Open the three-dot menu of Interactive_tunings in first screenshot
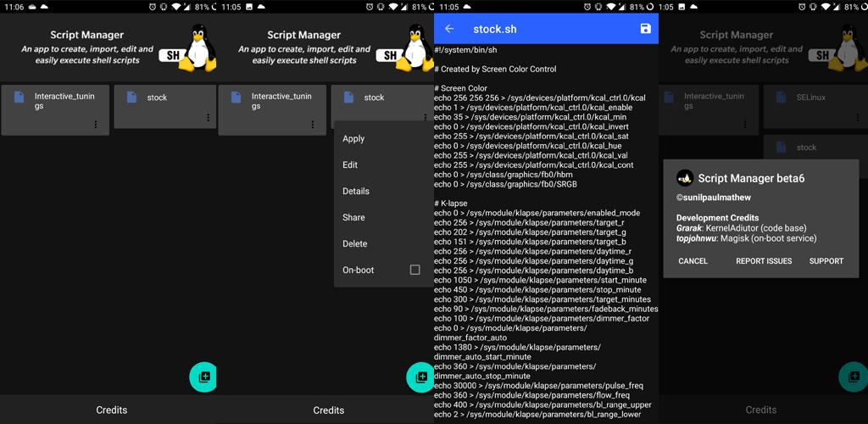This screenshot has height=424, width=868. [x=96, y=125]
